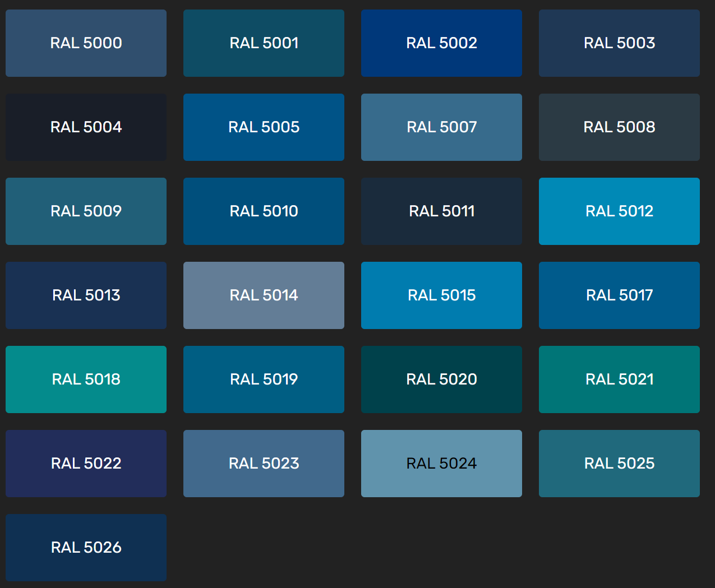Screen dimensions: 715x588
Task: Open the RAL 5020 dark teal tile
Action: click(441, 379)
